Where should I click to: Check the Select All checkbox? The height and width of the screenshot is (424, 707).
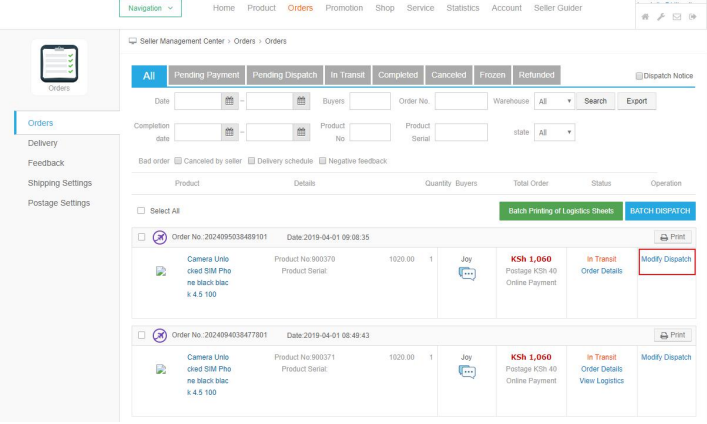(141, 211)
